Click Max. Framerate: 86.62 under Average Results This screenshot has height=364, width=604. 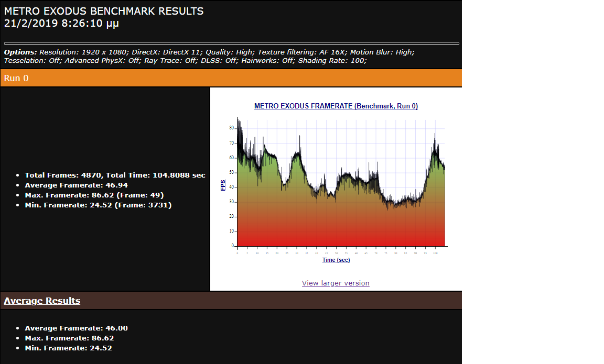pyautogui.click(x=69, y=338)
